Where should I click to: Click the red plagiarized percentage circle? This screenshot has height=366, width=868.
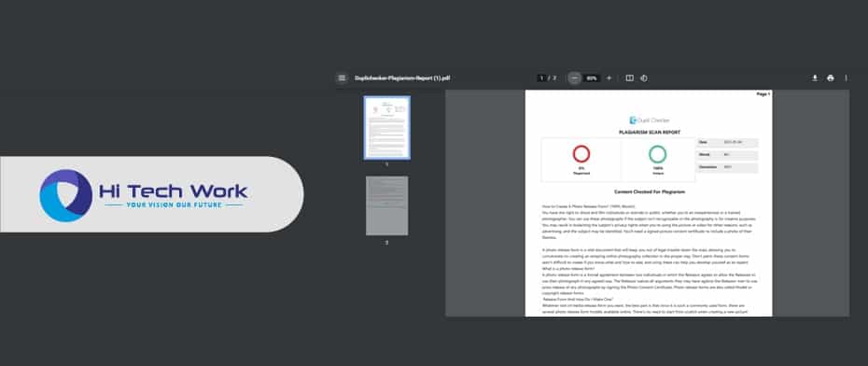click(x=581, y=154)
